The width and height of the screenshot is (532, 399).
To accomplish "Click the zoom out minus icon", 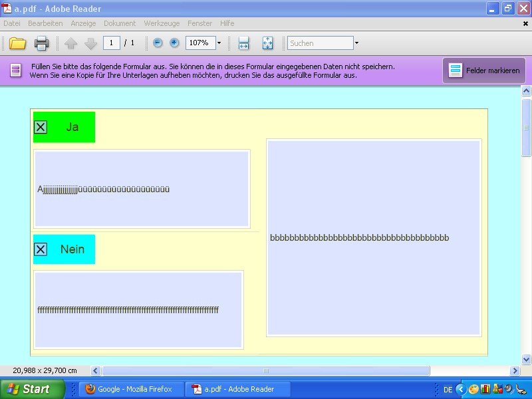I will click(158, 43).
